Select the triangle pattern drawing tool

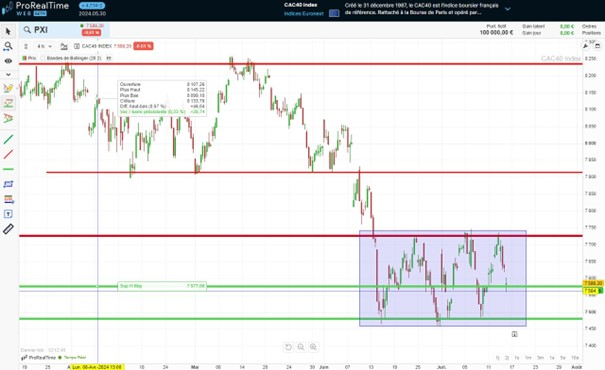click(x=8, y=118)
